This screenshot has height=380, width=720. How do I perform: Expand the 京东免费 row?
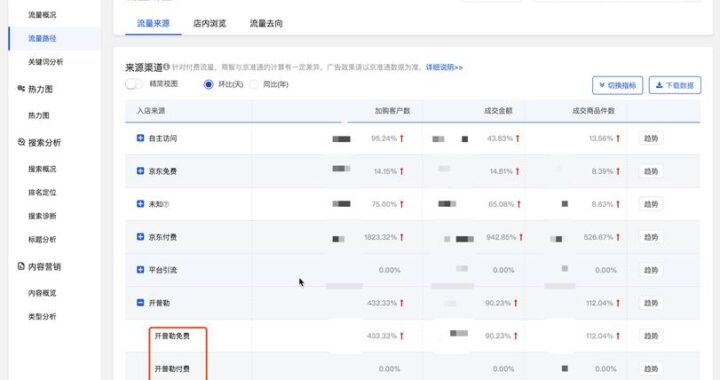point(141,171)
